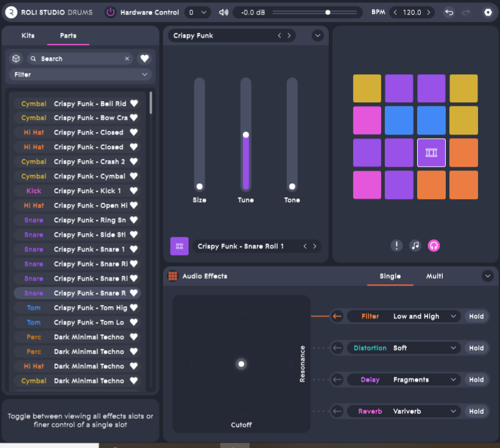
Task: Click the Audio Effects grid icon
Action: (174, 276)
